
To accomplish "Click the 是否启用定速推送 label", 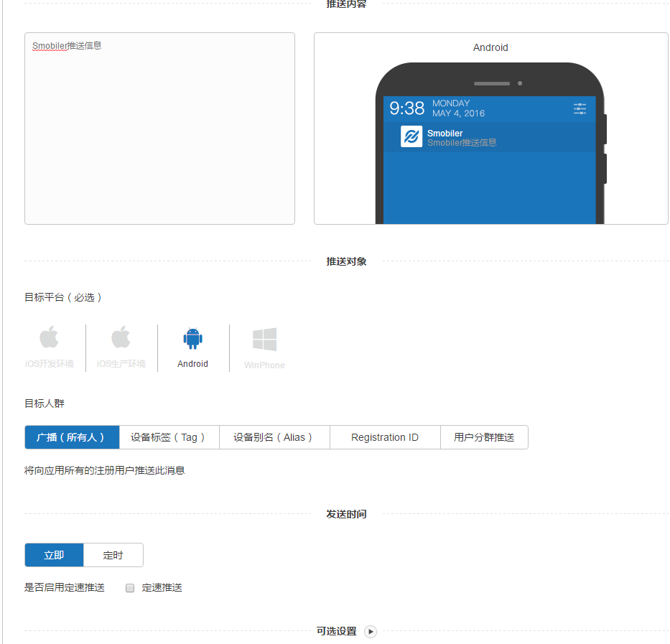I will (x=64, y=587).
